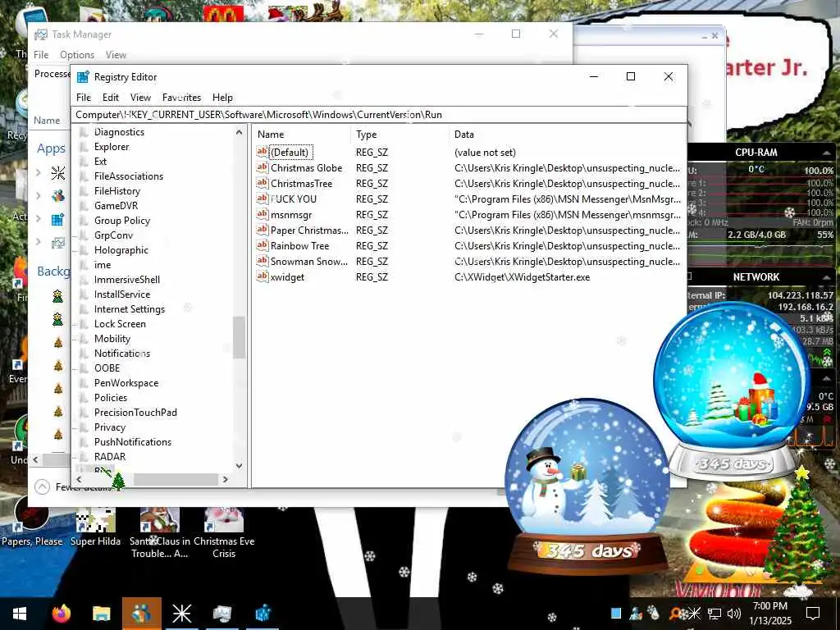Select the Christmas Globe registry value
This screenshot has width=840, height=630.
click(307, 167)
